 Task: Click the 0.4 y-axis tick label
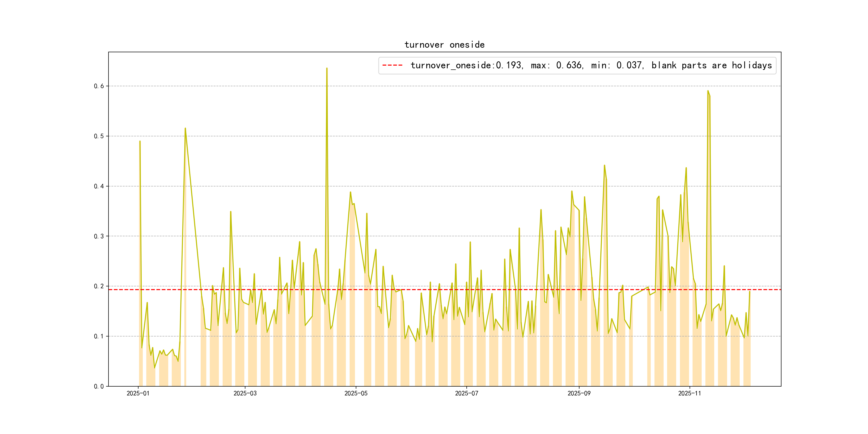pos(99,186)
